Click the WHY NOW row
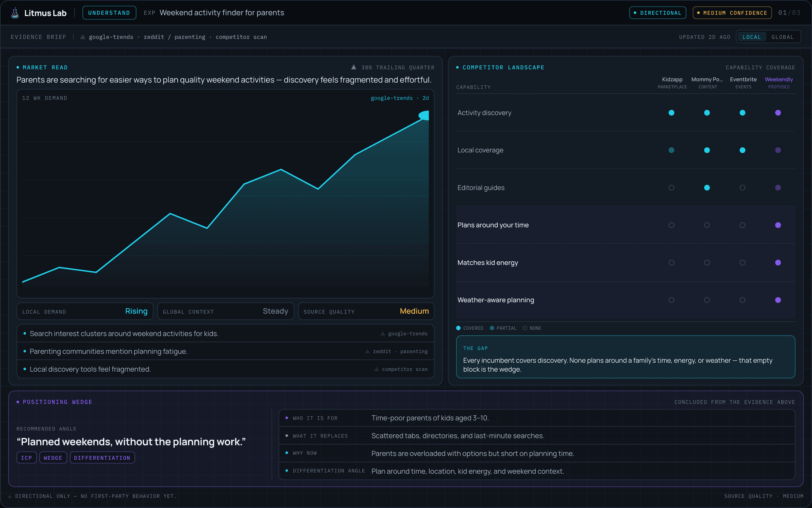The image size is (812, 508). pyautogui.click(x=537, y=454)
